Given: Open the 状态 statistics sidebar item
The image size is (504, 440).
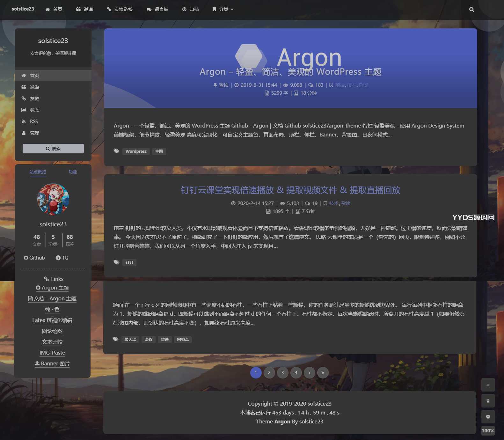Looking at the screenshot, I should pyautogui.click(x=34, y=110).
